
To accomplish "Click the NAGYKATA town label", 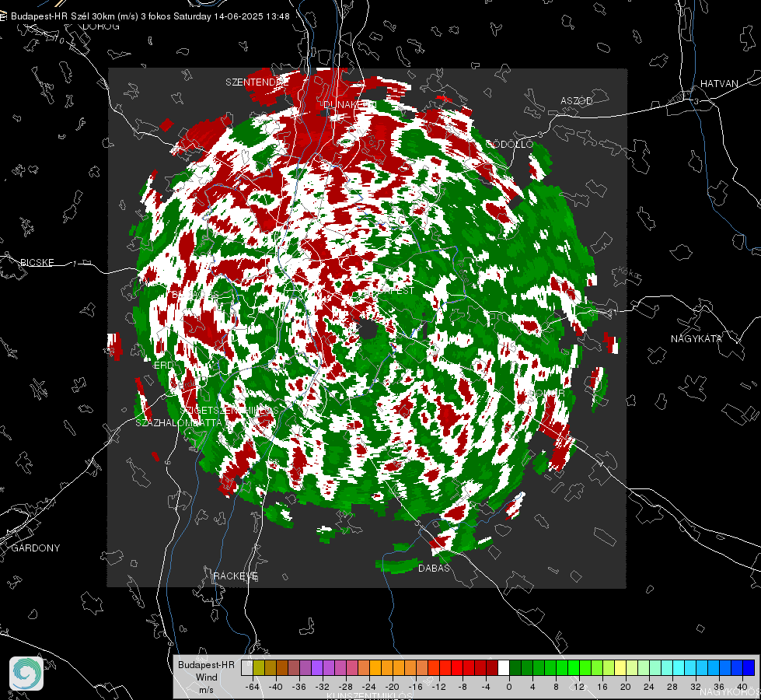I will [x=696, y=339].
